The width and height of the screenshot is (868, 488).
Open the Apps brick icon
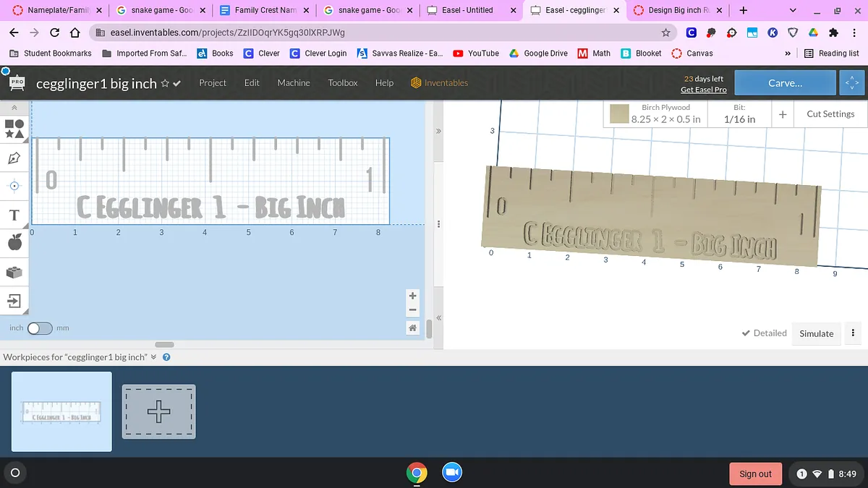pyautogui.click(x=14, y=272)
